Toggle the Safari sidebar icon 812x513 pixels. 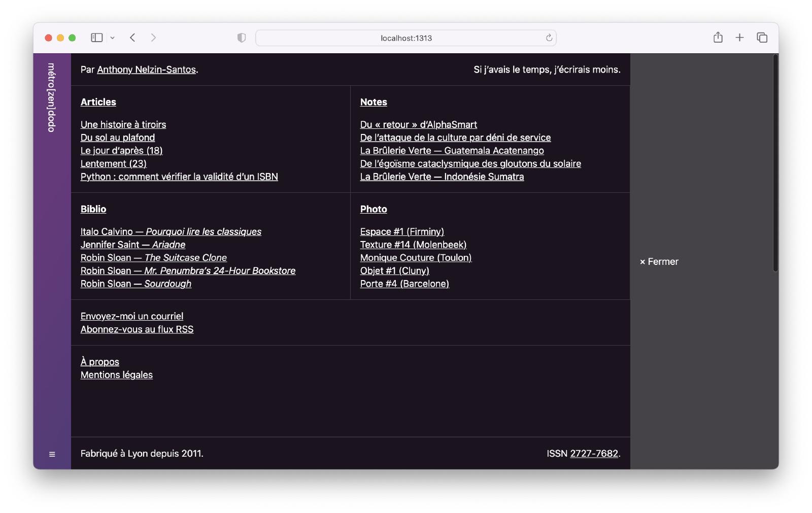click(96, 38)
